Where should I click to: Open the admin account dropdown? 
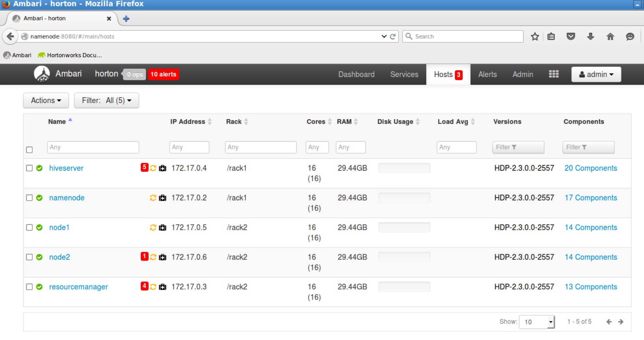(x=596, y=74)
